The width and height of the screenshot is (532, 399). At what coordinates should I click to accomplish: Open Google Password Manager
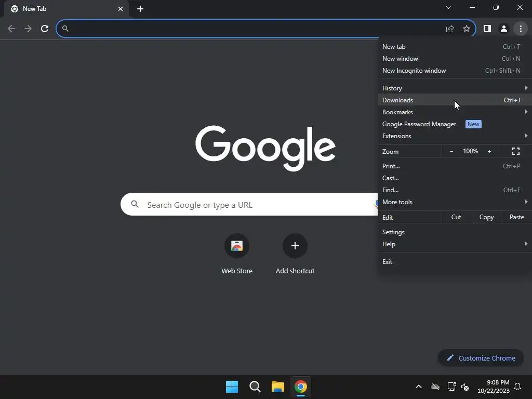(455, 124)
